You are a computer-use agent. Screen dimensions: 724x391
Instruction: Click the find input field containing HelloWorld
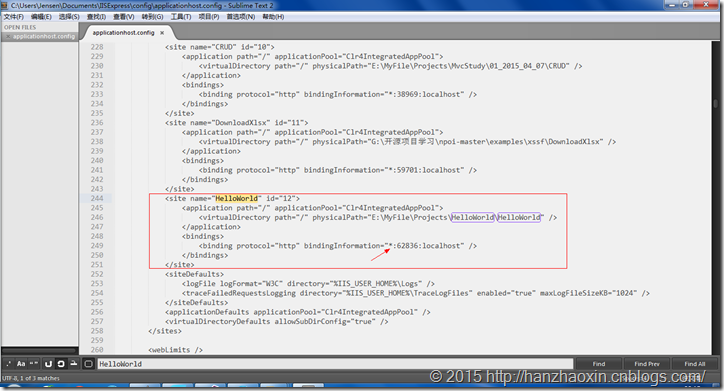(335, 364)
